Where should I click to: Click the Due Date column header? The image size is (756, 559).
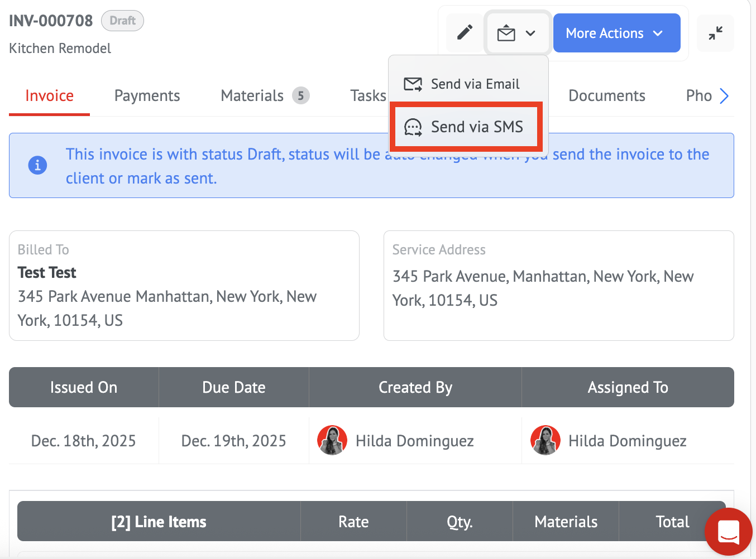(x=233, y=387)
